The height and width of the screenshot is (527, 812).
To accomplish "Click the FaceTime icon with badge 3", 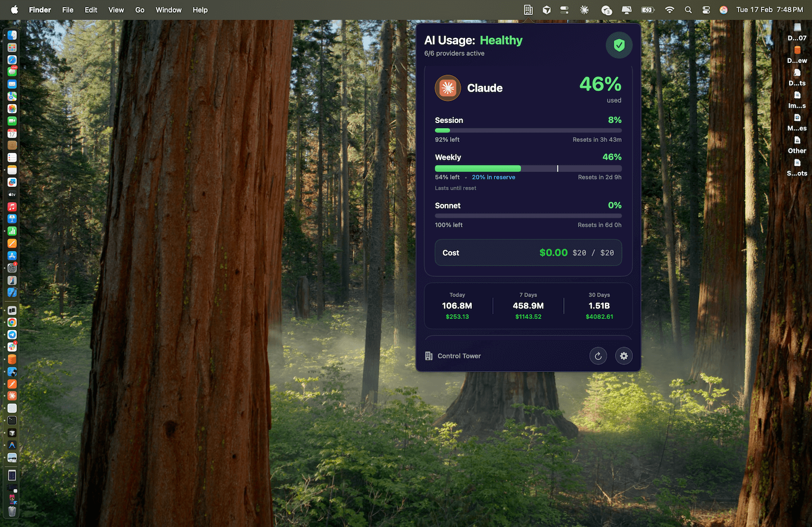I will click(x=606, y=10).
